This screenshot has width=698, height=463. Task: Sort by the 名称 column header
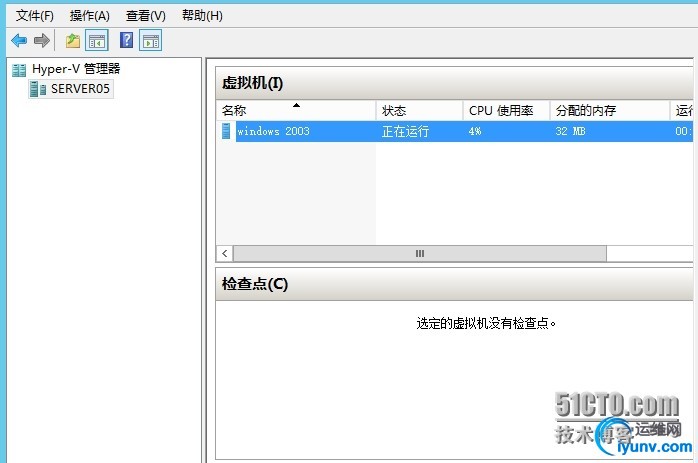[x=296, y=110]
